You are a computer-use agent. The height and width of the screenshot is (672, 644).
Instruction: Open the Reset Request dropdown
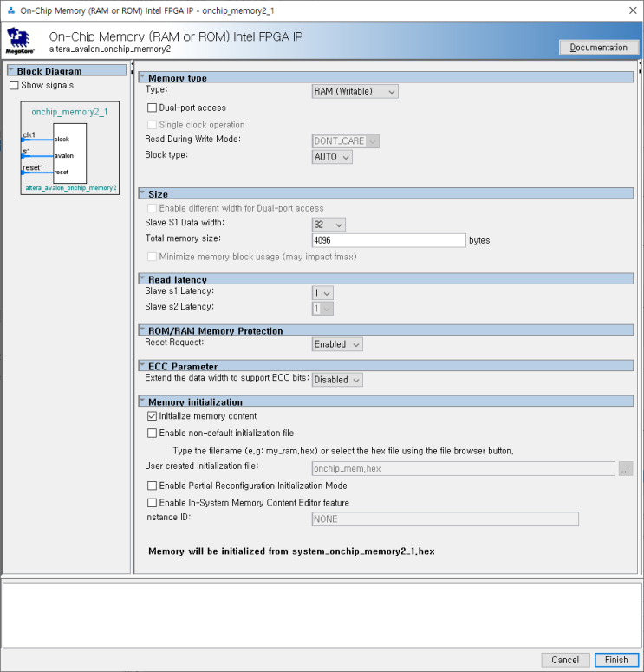tap(337, 344)
